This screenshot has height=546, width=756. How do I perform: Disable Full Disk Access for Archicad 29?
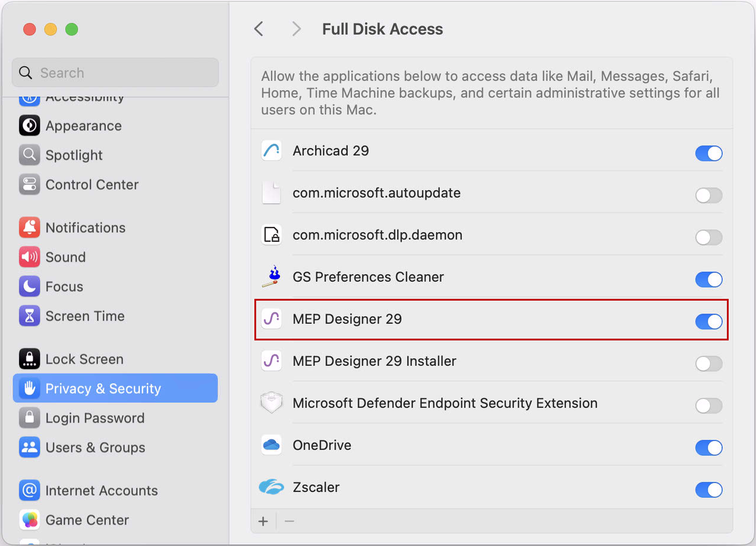[x=708, y=153]
